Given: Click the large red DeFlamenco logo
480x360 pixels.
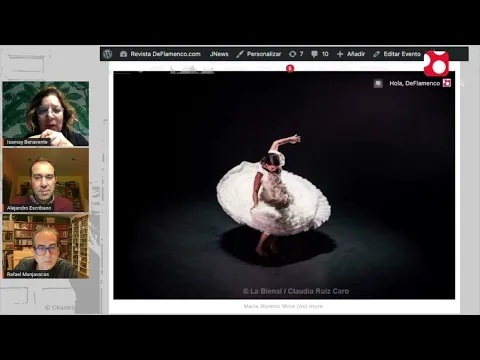Looking at the screenshot, I should pyautogui.click(x=436, y=63).
